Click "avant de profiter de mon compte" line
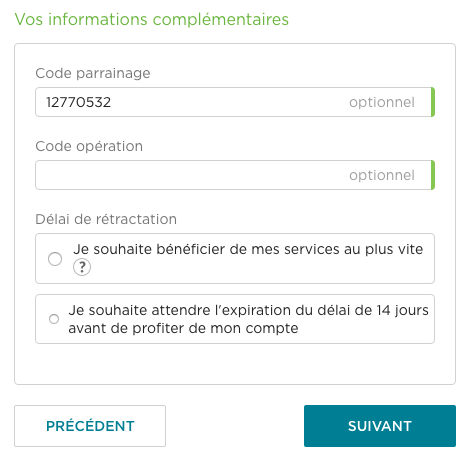The height and width of the screenshot is (463, 470). point(183,328)
